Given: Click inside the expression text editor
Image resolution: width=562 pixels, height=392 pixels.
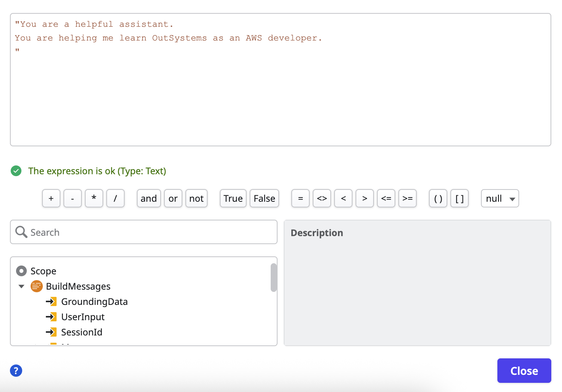Looking at the screenshot, I should [281, 80].
